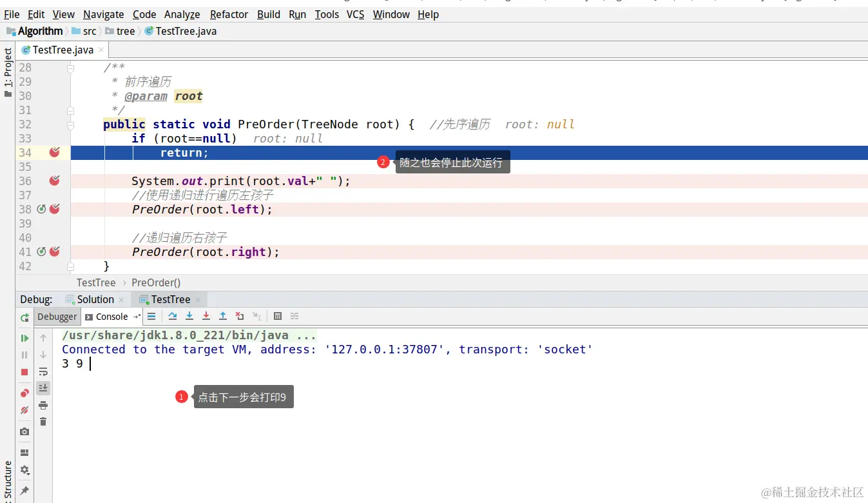The image size is (868, 503).
Task: Close the TestTree.java editor tab
Action: (x=102, y=50)
